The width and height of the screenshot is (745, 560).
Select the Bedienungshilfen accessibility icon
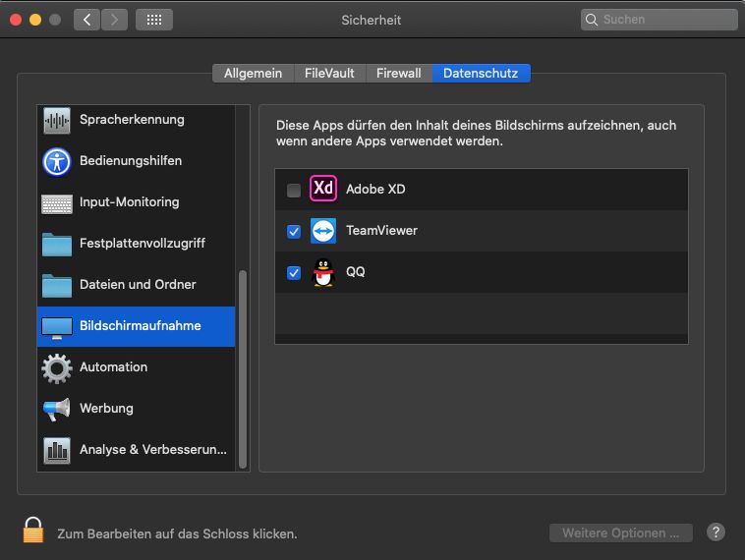tap(57, 161)
